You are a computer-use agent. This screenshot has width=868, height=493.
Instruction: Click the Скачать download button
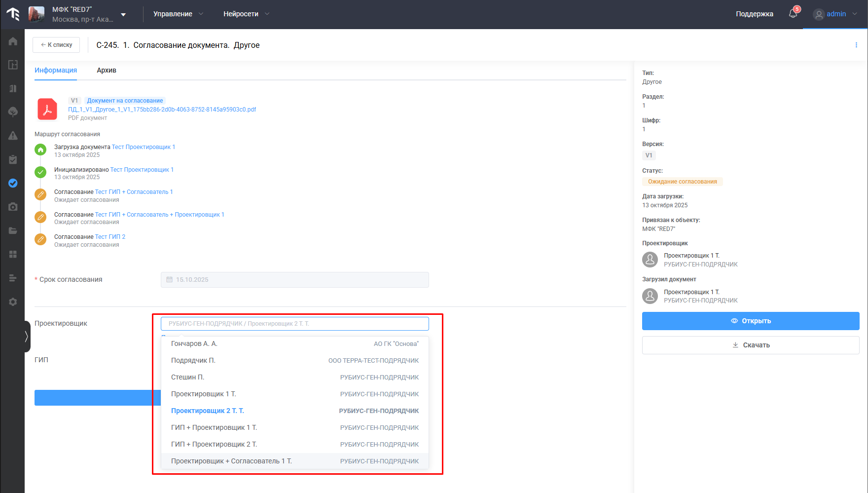pos(750,345)
